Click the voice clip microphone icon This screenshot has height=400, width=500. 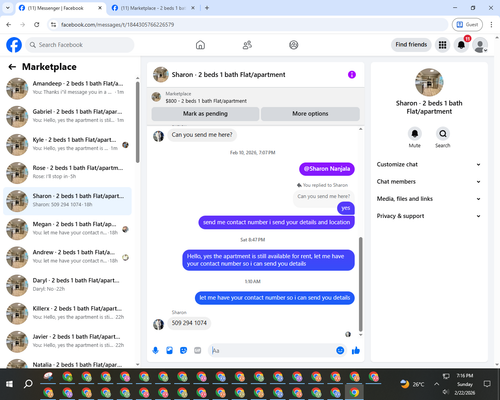(155, 350)
